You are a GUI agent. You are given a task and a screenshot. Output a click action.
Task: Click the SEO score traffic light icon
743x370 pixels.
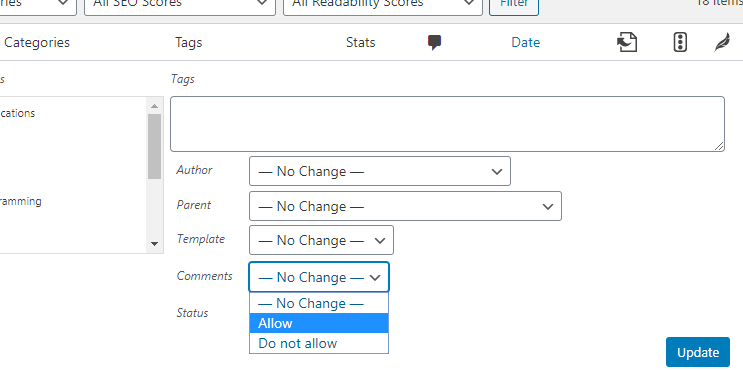point(680,43)
